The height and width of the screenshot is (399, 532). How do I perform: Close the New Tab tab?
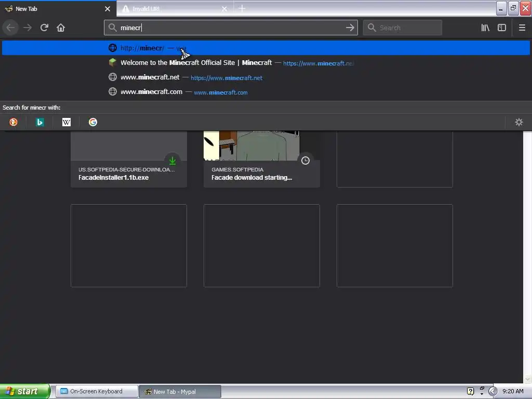pyautogui.click(x=108, y=9)
